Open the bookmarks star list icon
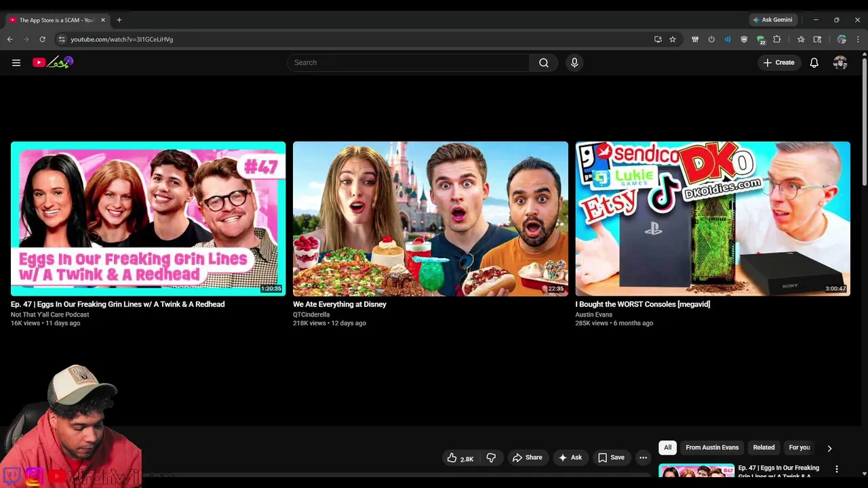This screenshot has width=868, height=488. tap(801, 39)
